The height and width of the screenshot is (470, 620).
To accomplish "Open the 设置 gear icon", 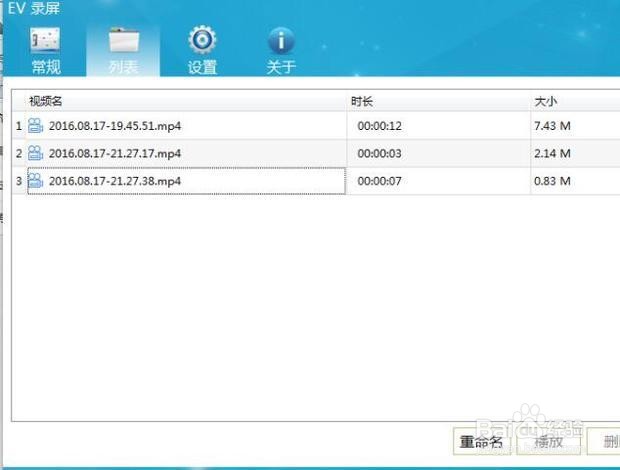I will point(202,40).
